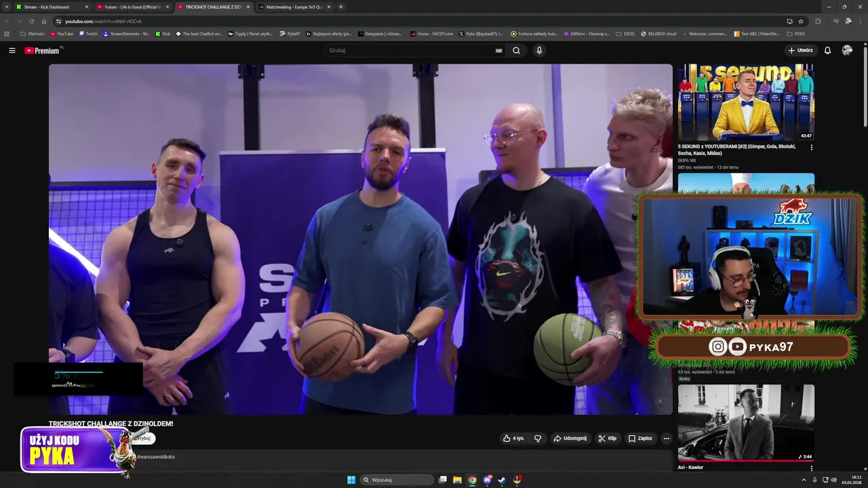Open the YouTube bookmark

[x=62, y=33]
